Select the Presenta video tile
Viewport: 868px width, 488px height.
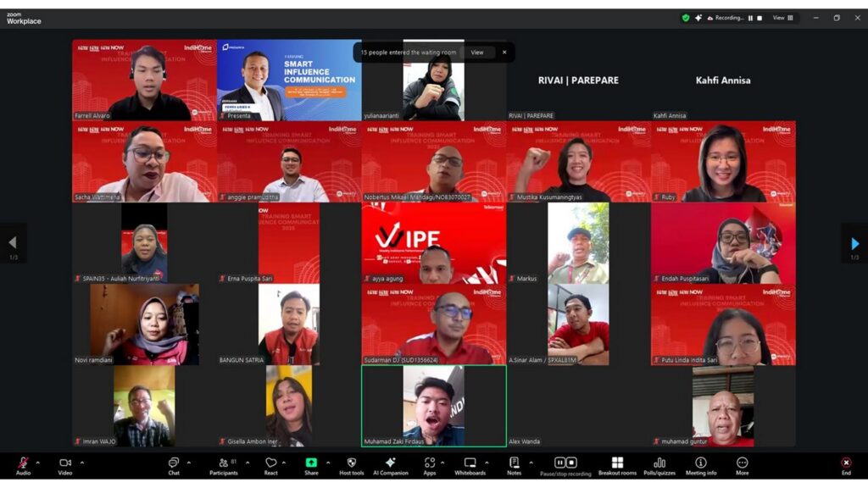[x=290, y=80]
